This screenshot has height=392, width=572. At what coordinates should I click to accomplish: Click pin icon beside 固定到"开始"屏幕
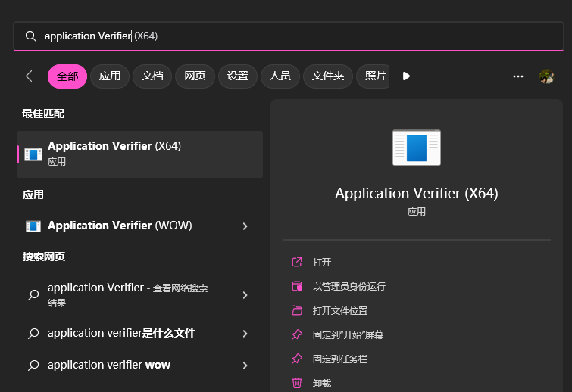click(x=297, y=334)
